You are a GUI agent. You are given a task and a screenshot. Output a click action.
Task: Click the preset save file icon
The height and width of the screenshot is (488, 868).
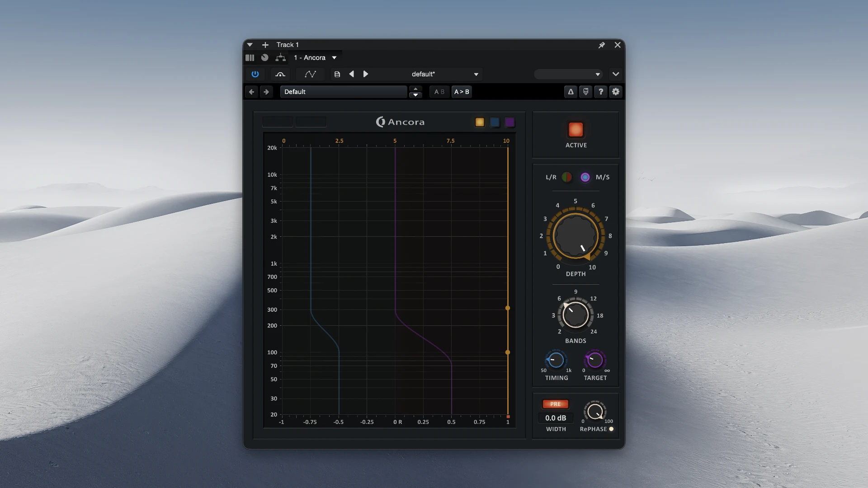[x=337, y=74]
